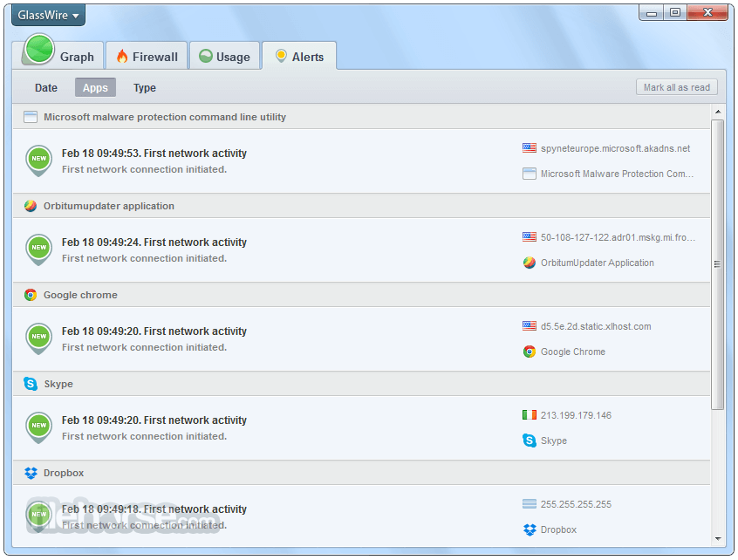
Task: Click the 213.199.179.146 IP address
Action: click(576, 415)
